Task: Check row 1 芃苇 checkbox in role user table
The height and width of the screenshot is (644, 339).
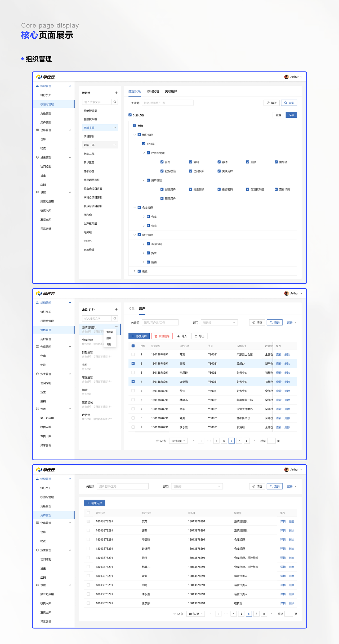Action: point(133,354)
